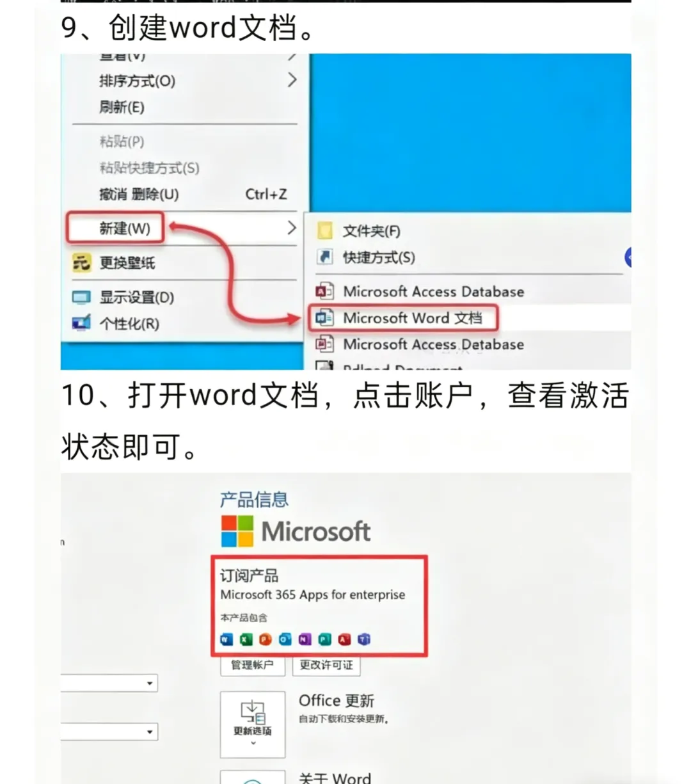Click the Word icon in product apps

[226, 639]
